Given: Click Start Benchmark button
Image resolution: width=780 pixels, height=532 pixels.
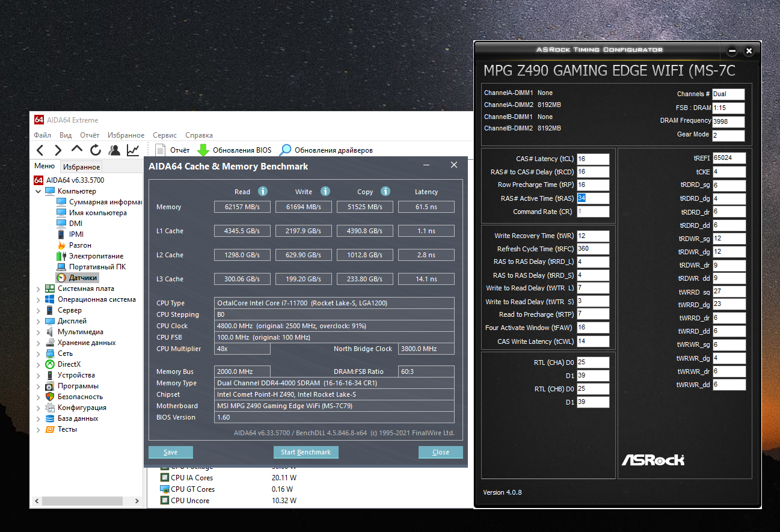Looking at the screenshot, I should [306, 452].
